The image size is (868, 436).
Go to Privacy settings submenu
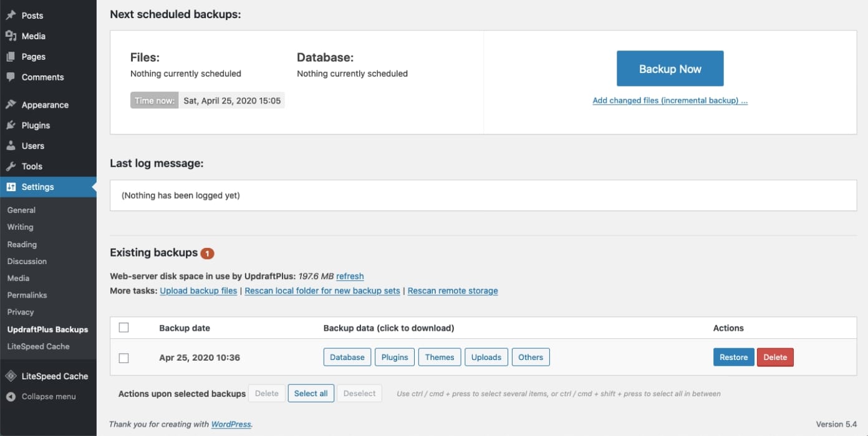[21, 312]
